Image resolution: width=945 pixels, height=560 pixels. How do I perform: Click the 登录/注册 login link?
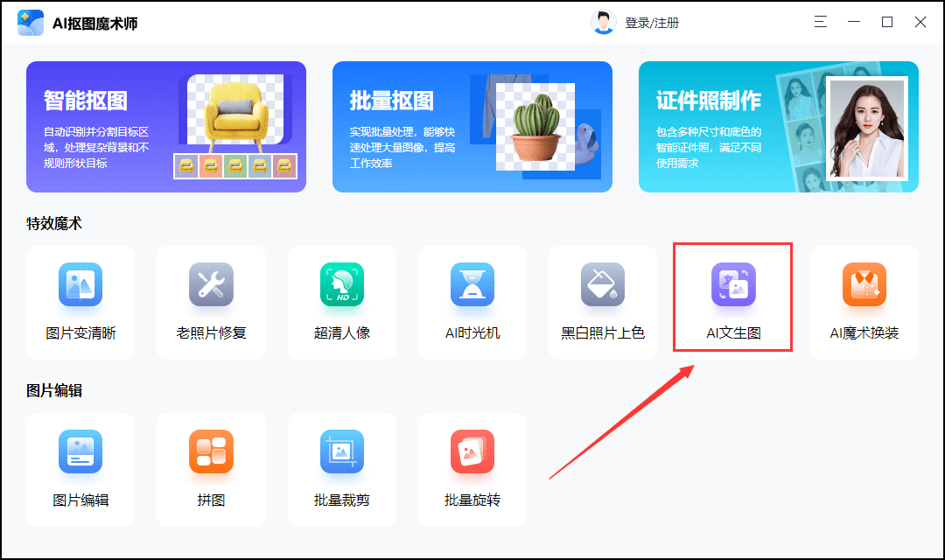[651, 23]
